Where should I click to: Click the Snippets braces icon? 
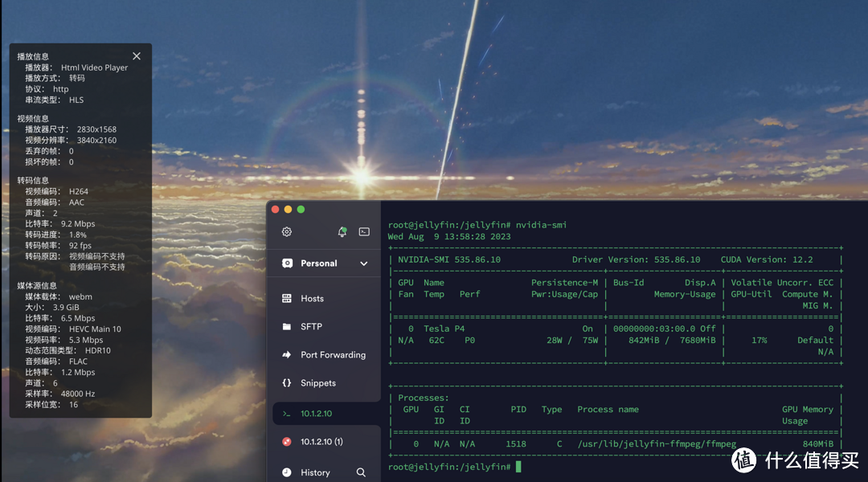[287, 383]
